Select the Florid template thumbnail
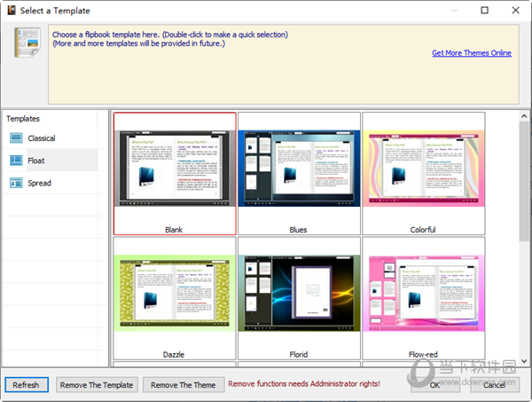Screen dimensions: 532x402 pos(299,294)
